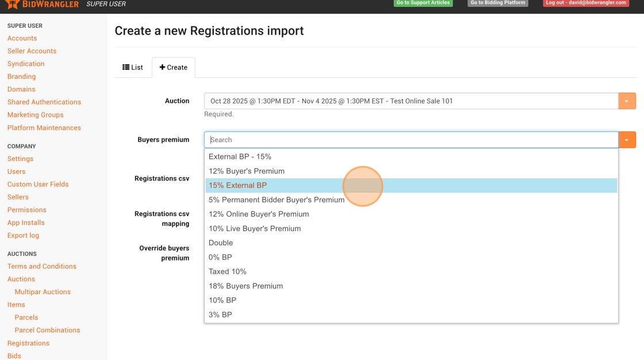The image size is (644, 360).
Task: Switch to the List tab
Action: [133, 67]
